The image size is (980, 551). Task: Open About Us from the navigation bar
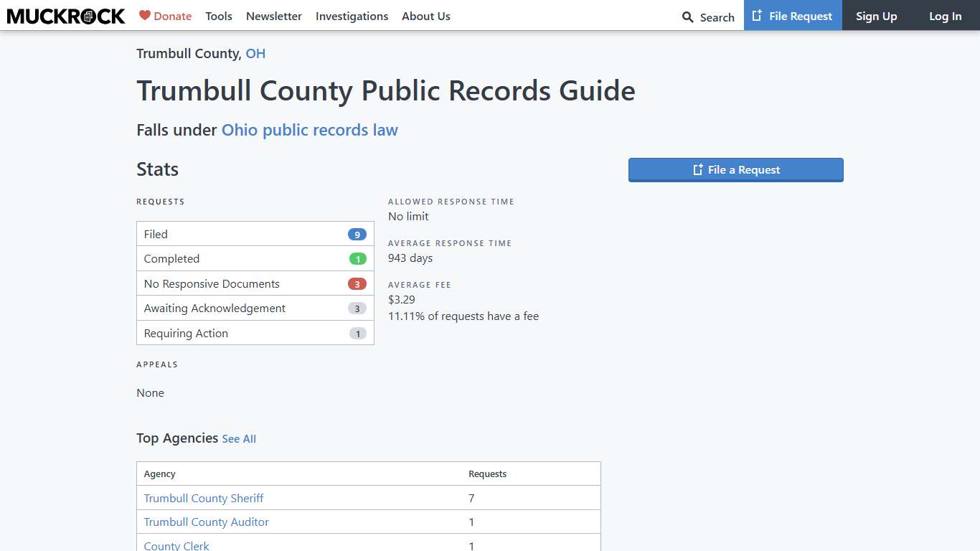[x=426, y=16]
